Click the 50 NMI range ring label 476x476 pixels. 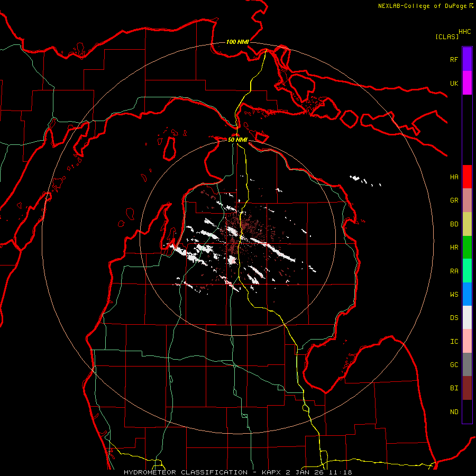click(x=237, y=140)
